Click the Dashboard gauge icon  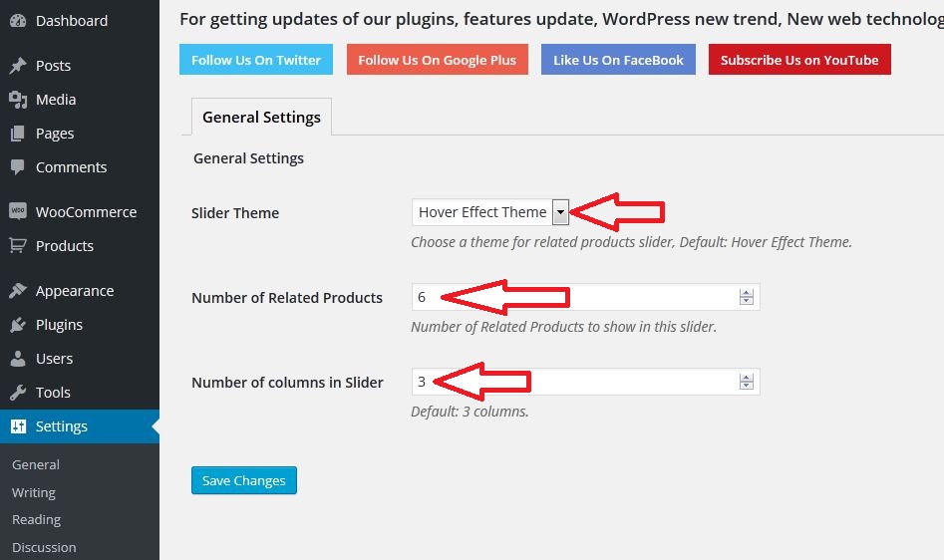[x=18, y=21]
